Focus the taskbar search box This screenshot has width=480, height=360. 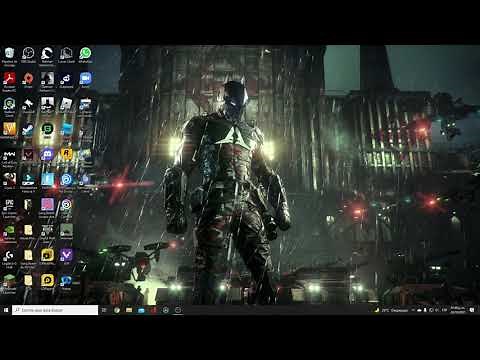[55, 310]
